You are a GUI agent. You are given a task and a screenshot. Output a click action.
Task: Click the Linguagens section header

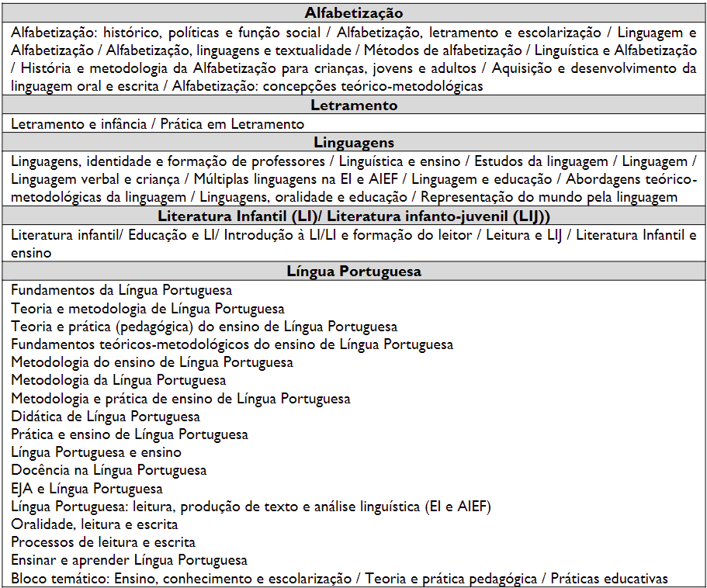click(x=353, y=143)
